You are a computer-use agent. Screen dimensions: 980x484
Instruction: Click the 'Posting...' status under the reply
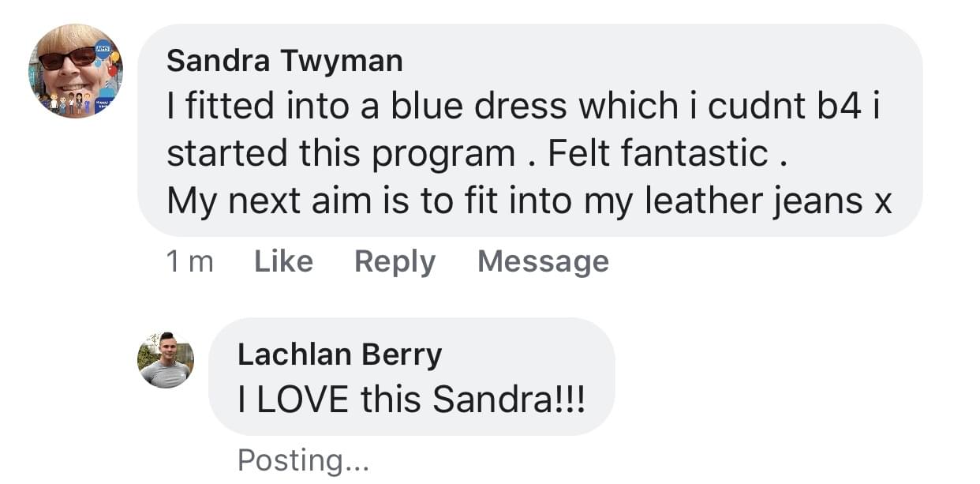[303, 459]
